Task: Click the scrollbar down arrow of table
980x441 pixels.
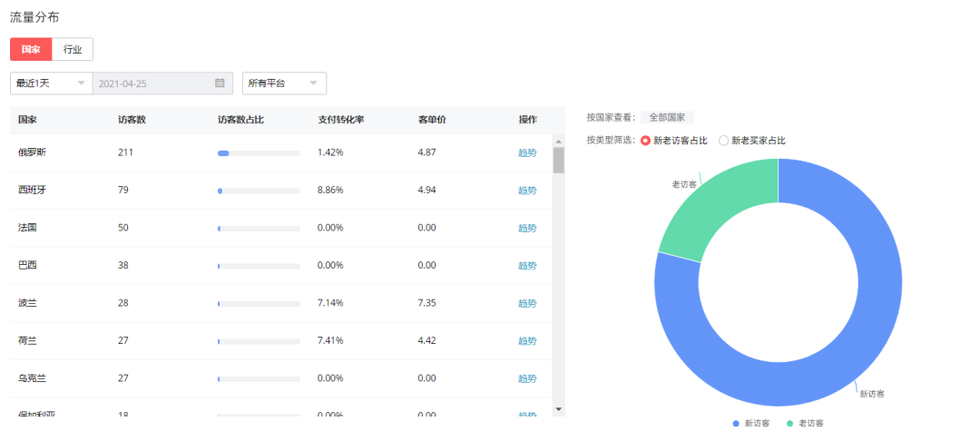Action: coord(558,409)
